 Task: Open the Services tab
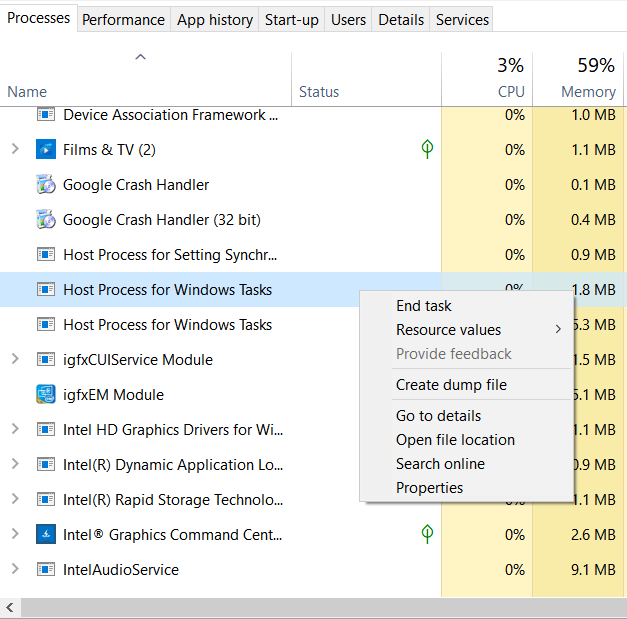462,20
